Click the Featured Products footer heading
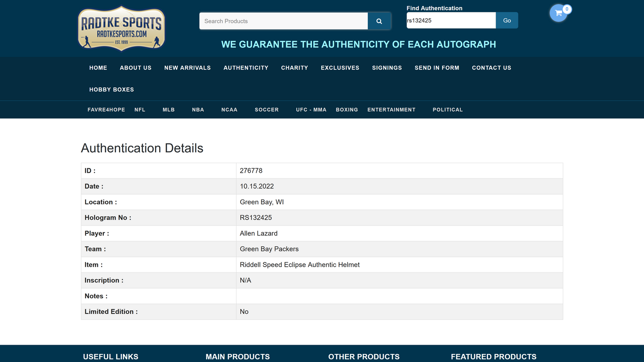Screen dimensions: 644x362 point(494,357)
